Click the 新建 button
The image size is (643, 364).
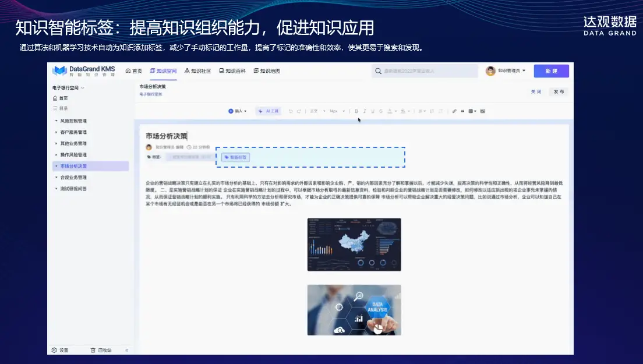click(x=551, y=71)
